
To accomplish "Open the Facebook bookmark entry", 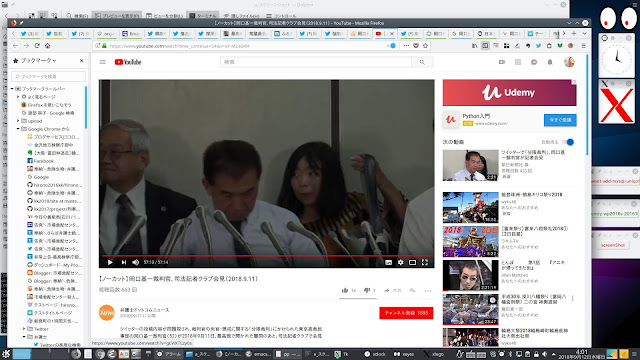I will 44,161.
